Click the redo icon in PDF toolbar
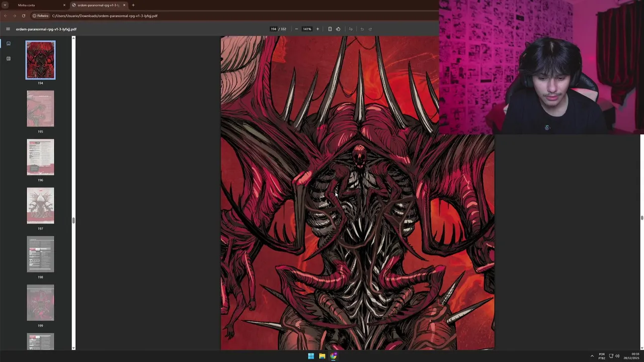This screenshot has width=644, height=362. (x=370, y=29)
